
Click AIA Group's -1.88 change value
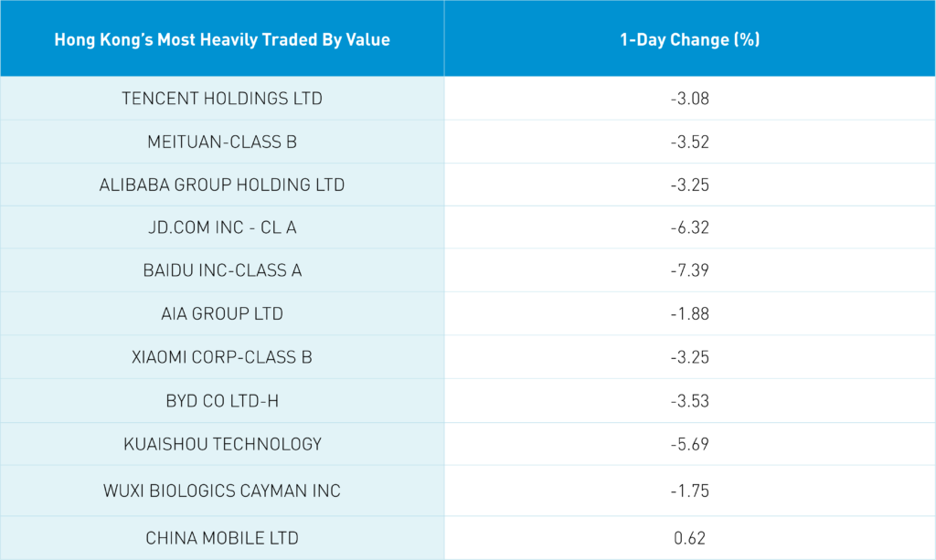pos(689,313)
